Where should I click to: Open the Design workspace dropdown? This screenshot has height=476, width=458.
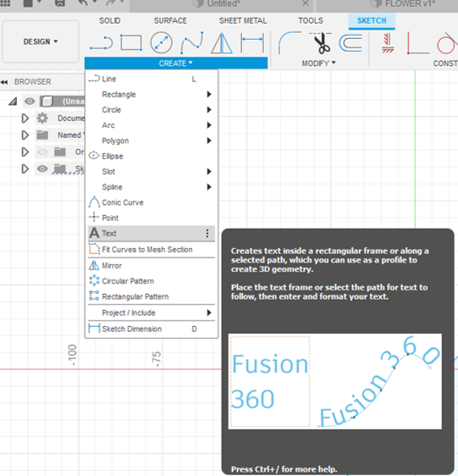(41, 42)
